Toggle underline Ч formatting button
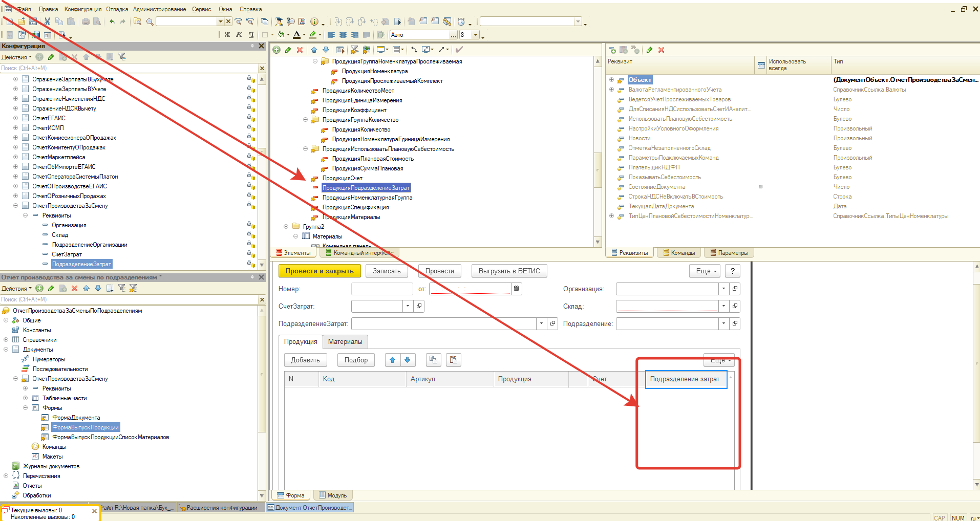980x521 pixels. [x=251, y=35]
